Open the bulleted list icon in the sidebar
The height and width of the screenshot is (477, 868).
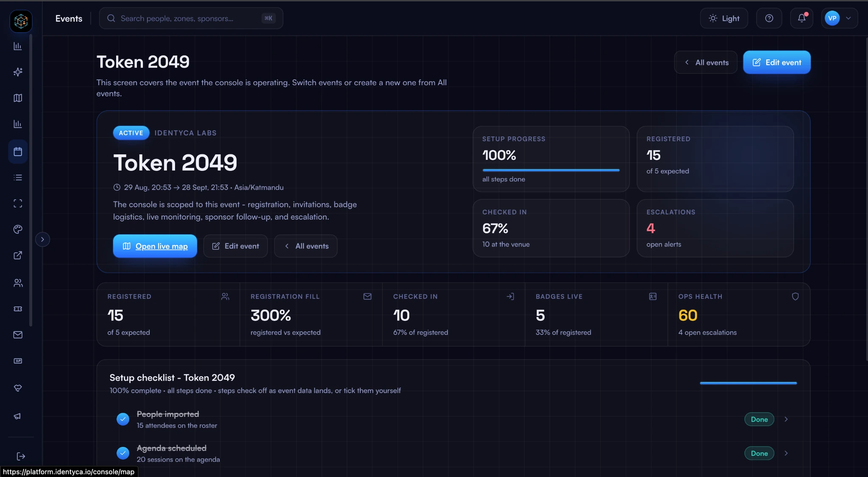coord(18,178)
